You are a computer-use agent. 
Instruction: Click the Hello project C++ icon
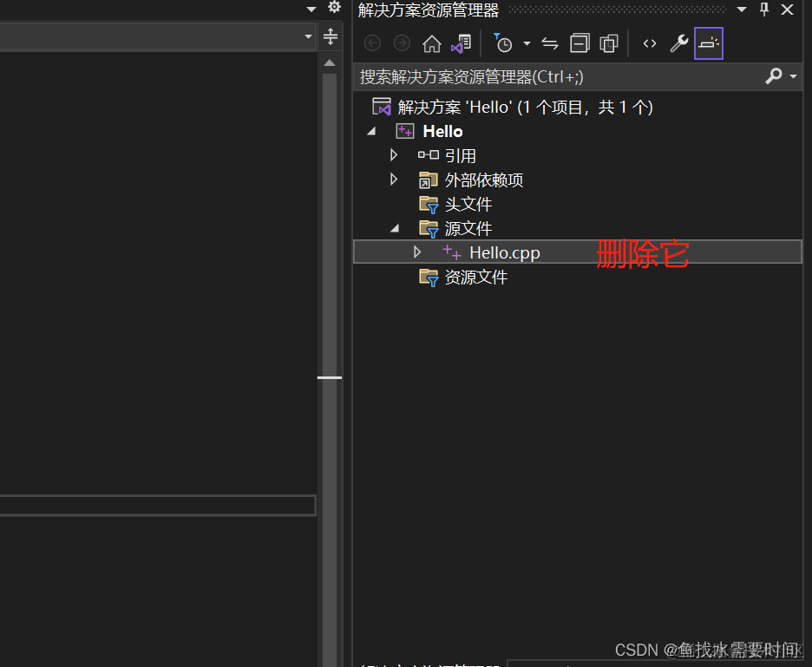point(405,131)
